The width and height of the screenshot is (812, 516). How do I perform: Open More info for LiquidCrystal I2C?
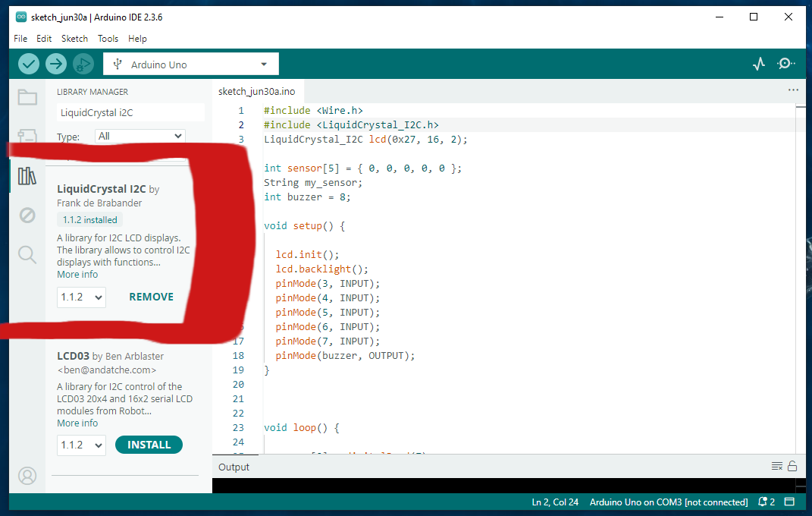[x=77, y=275]
